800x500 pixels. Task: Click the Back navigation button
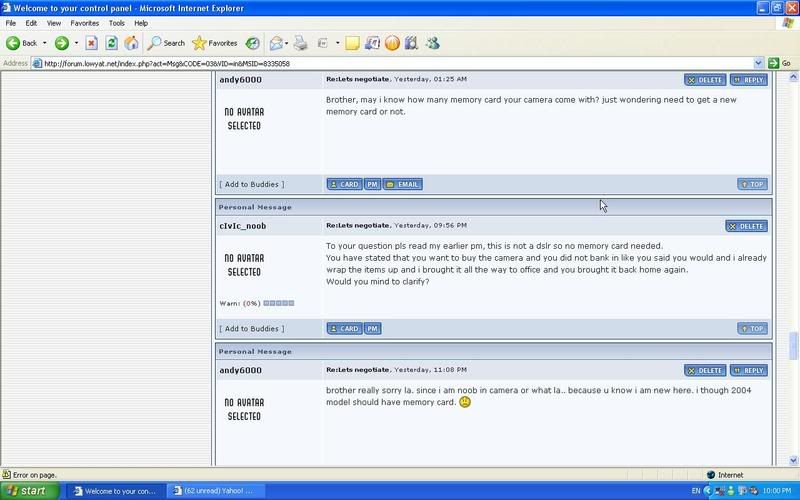coord(22,43)
